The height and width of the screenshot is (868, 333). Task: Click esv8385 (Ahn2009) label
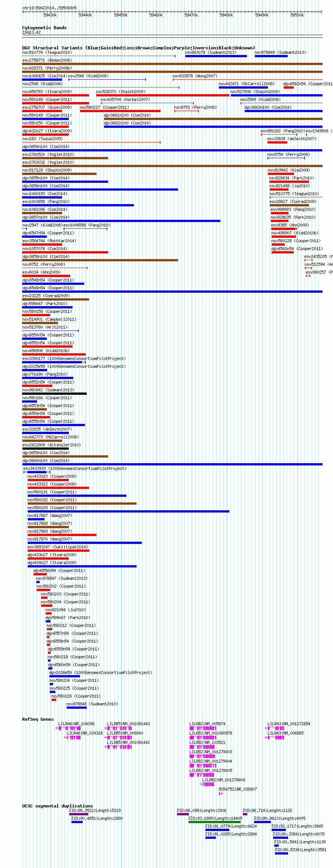click(x=290, y=225)
